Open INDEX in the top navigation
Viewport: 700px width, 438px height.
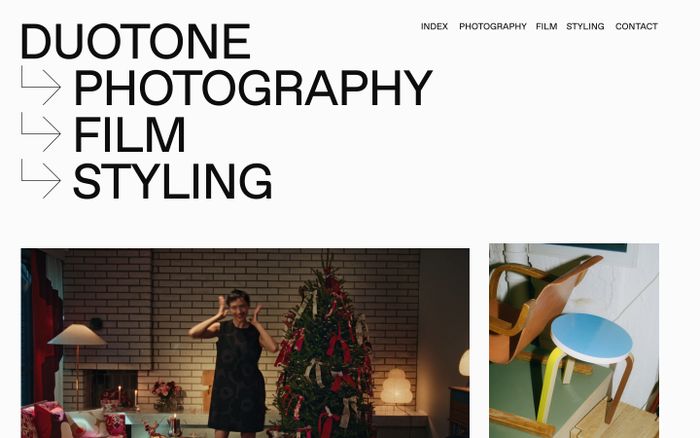pyautogui.click(x=434, y=26)
